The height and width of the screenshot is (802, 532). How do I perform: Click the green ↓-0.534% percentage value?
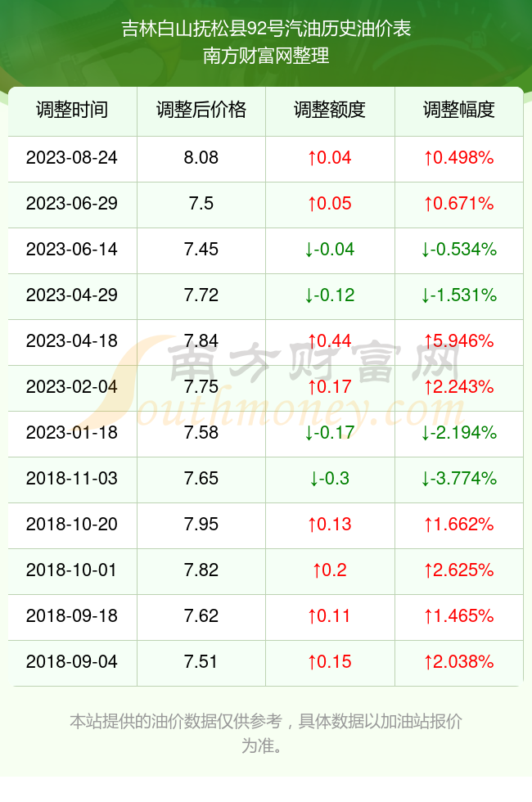(x=459, y=249)
